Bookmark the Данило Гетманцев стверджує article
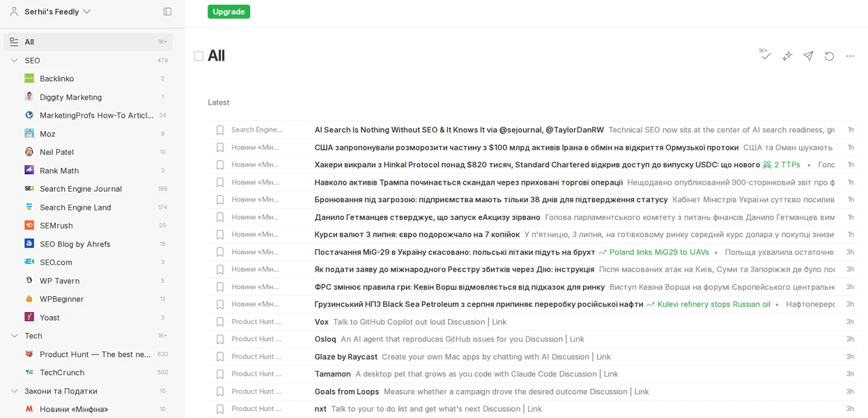 [220, 217]
